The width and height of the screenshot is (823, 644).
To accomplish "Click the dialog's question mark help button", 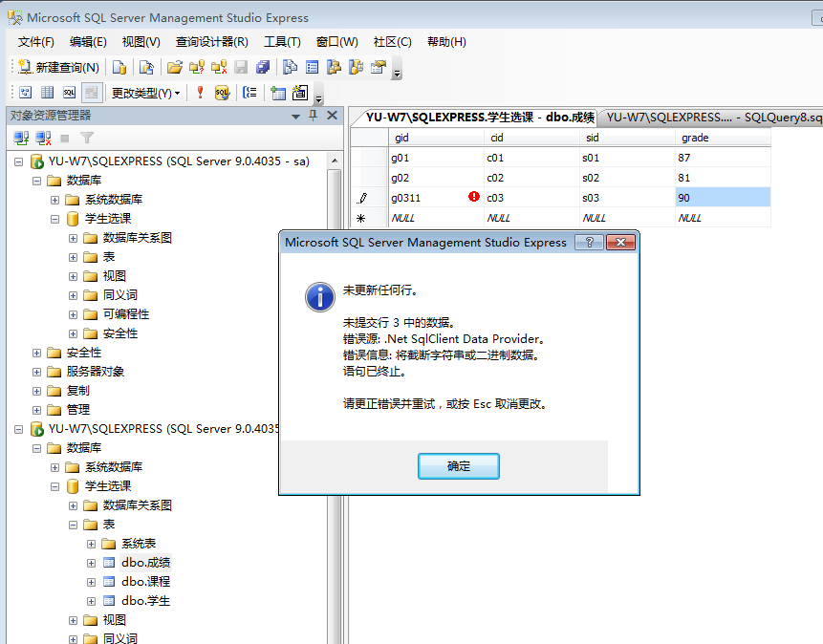I will pyautogui.click(x=589, y=242).
